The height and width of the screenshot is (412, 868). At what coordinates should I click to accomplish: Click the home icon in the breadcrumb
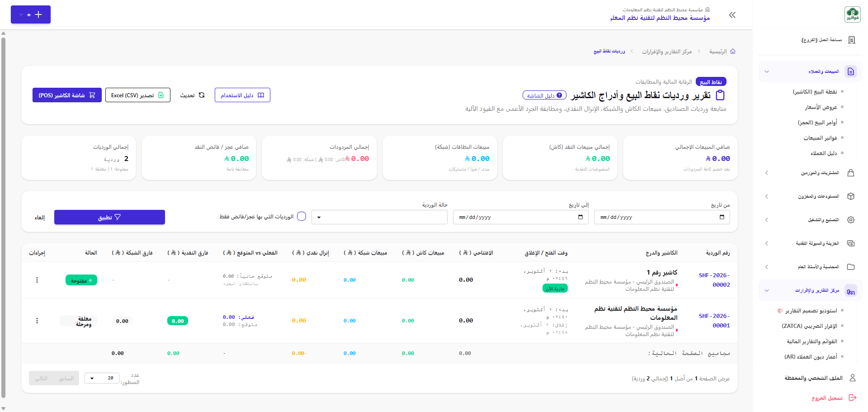point(733,52)
